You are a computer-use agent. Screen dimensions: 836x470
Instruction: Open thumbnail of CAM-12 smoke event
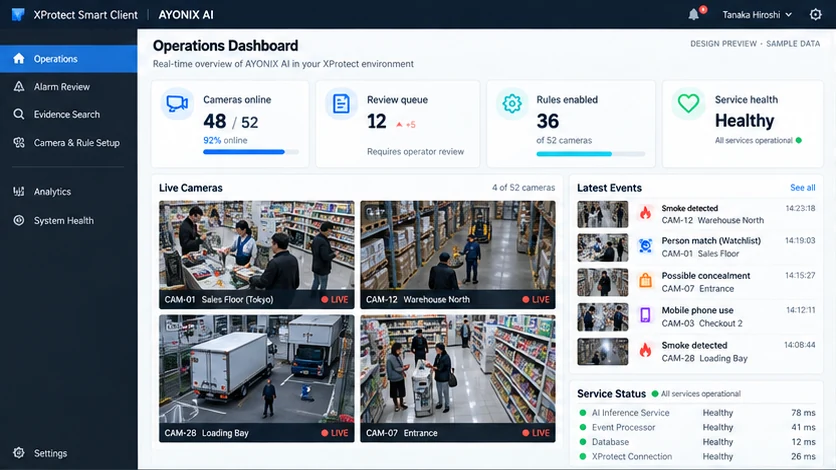coord(602,214)
